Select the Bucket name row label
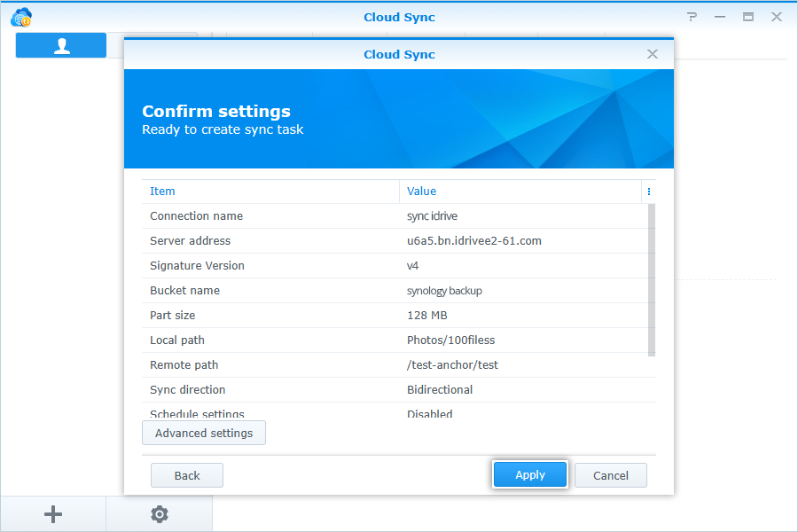The width and height of the screenshot is (798, 532). [184, 291]
